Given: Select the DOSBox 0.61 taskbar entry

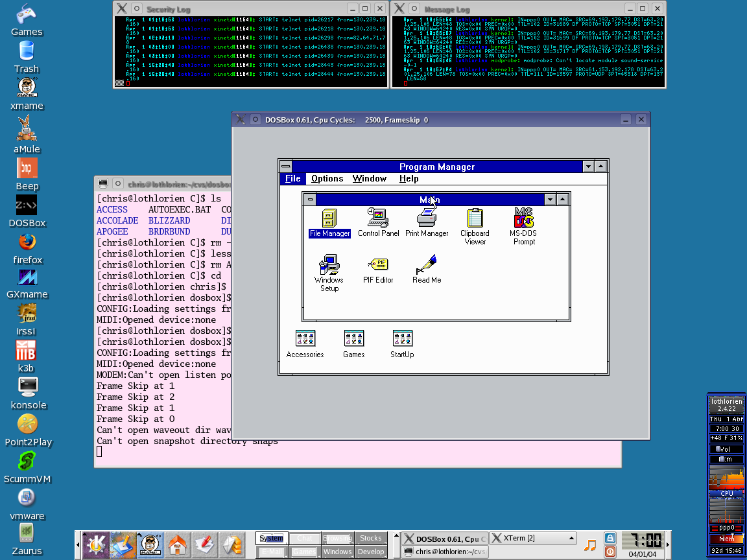Looking at the screenshot, I should (x=444, y=539).
